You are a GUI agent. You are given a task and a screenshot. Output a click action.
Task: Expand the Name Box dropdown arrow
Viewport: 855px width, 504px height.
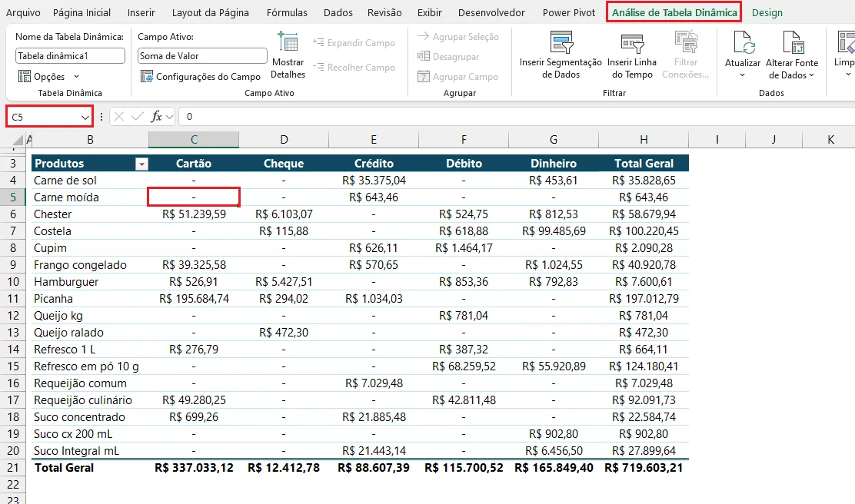click(85, 117)
